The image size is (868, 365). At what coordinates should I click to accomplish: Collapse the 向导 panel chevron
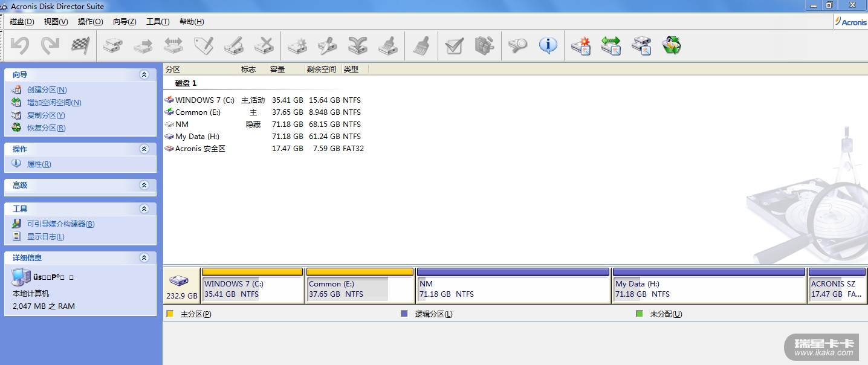144,74
